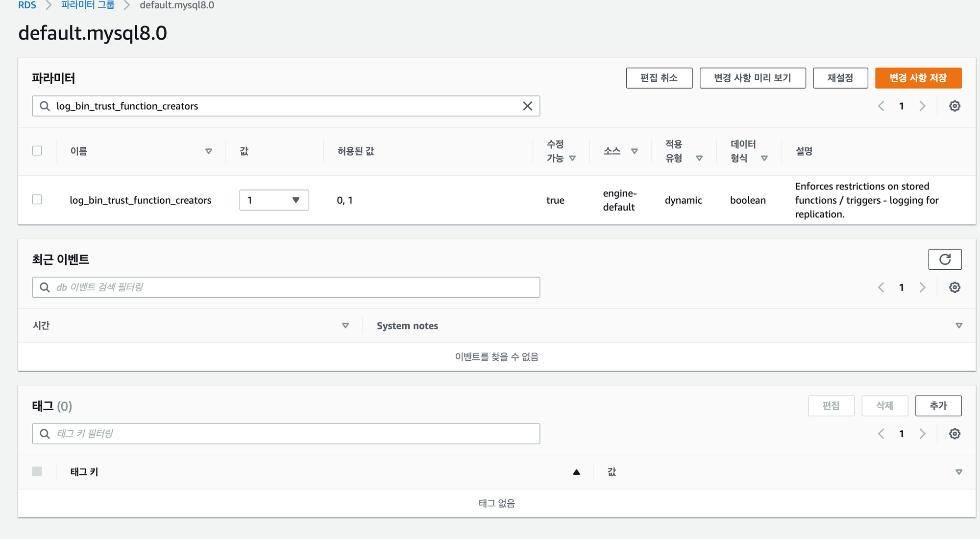
Task: Click the 변경 사항 미리 보기 button
Action: click(x=752, y=78)
